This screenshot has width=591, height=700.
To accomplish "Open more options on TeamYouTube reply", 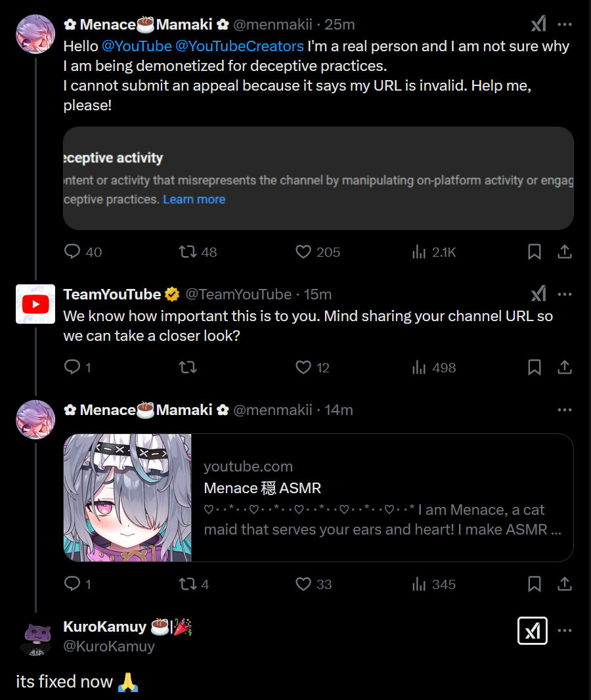I will pyautogui.click(x=565, y=294).
